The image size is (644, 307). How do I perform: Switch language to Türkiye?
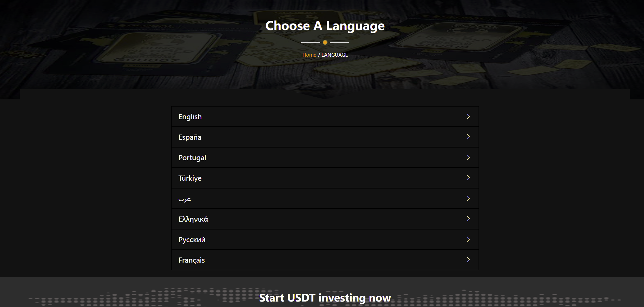pos(190,178)
